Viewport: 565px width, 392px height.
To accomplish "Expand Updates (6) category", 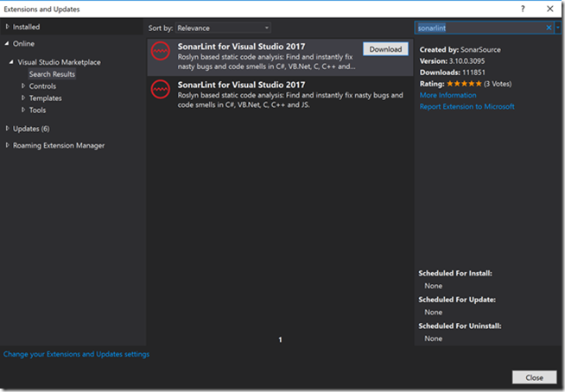I will point(7,129).
